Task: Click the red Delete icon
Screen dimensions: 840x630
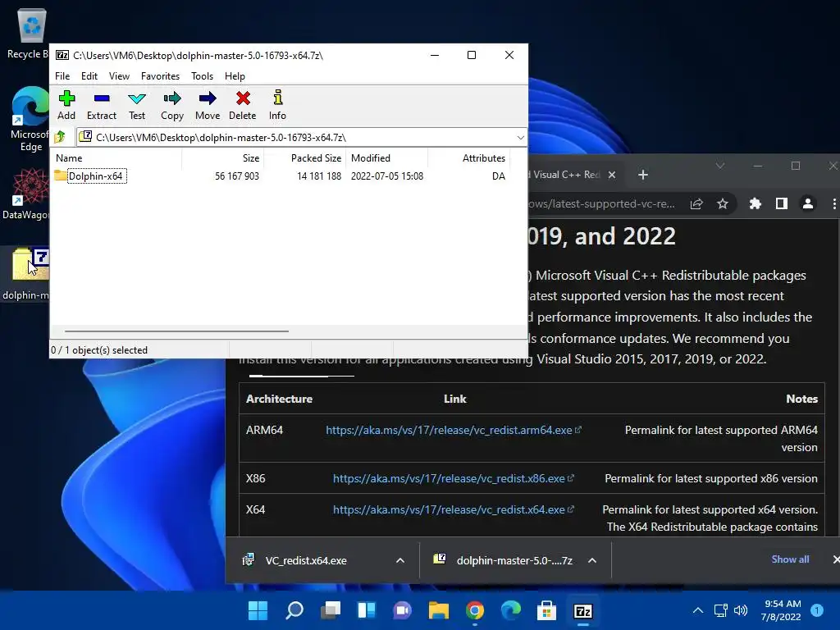Action: point(243,105)
